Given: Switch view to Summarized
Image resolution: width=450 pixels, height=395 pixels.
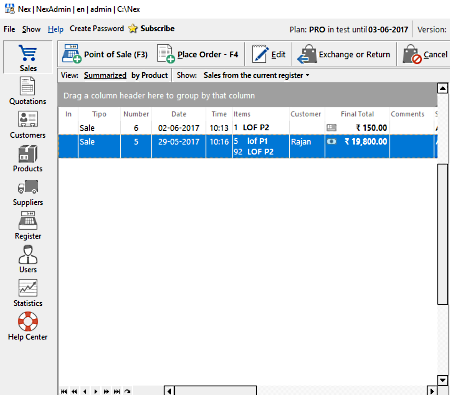Looking at the screenshot, I should click(105, 75).
